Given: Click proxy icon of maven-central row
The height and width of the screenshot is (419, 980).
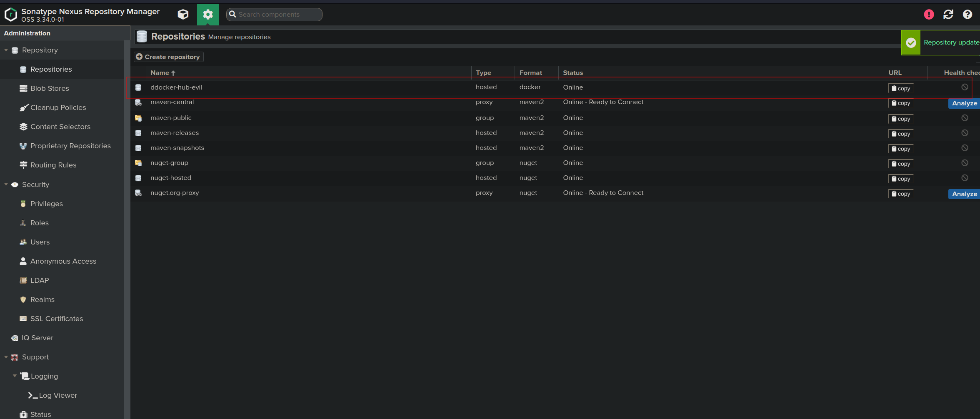Looking at the screenshot, I should point(138,102).
